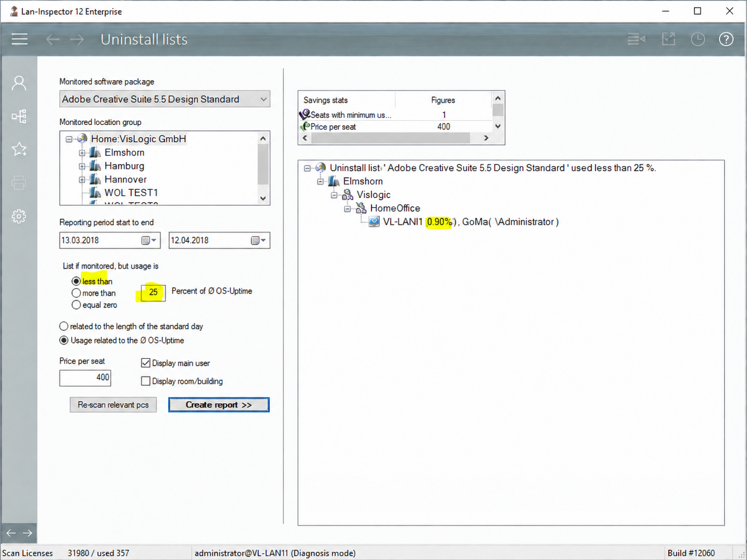Screen dimensions: 747x560
Task: Click the Home:VisLogic GmbH globe icon
Action: [x=82, y=139]
